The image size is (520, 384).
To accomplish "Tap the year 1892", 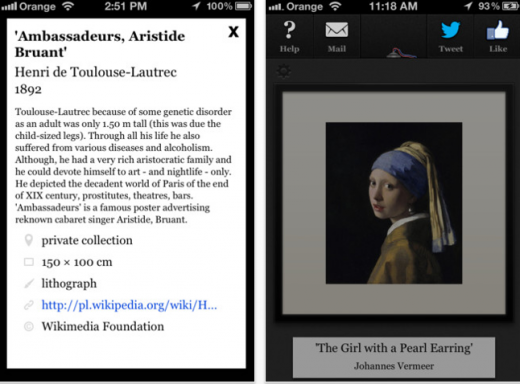I will click(28, 89).
